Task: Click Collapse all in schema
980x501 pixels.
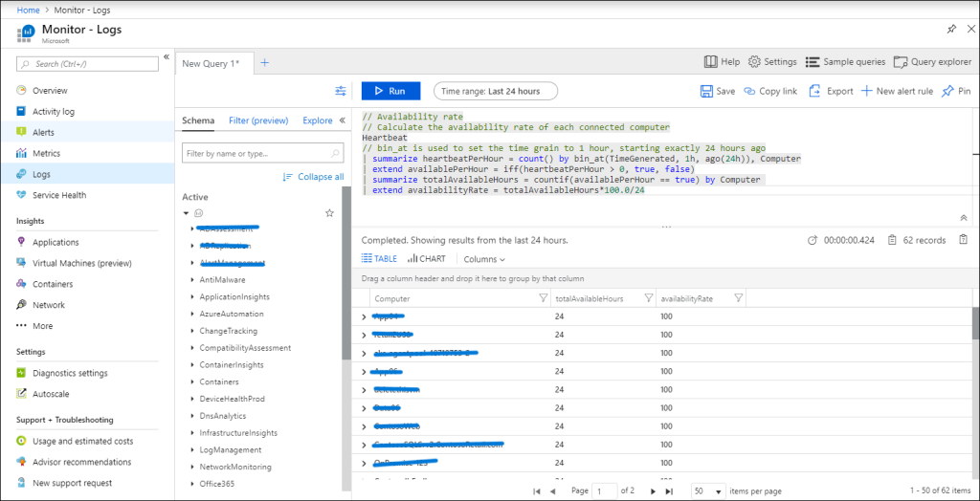Action: (313, 177)
